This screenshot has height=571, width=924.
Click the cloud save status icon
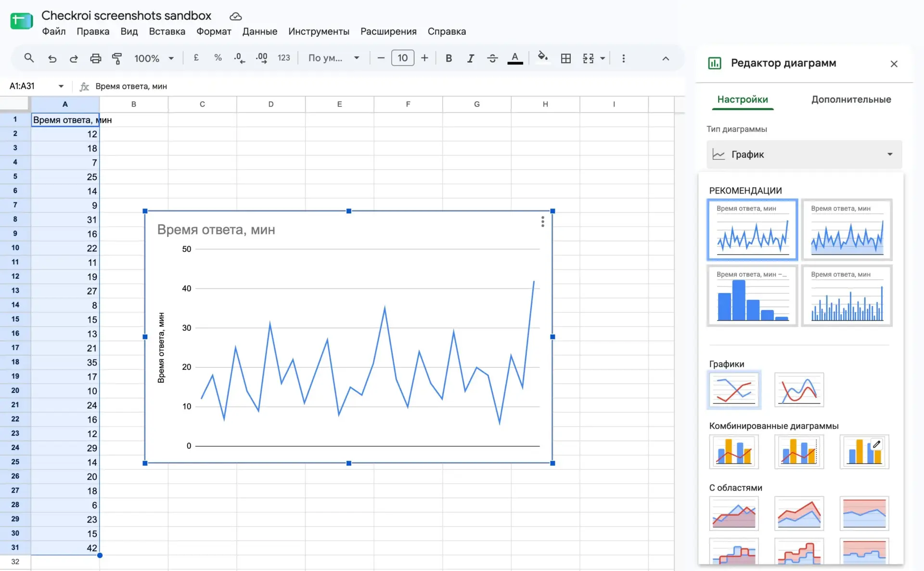coord(235,16)
